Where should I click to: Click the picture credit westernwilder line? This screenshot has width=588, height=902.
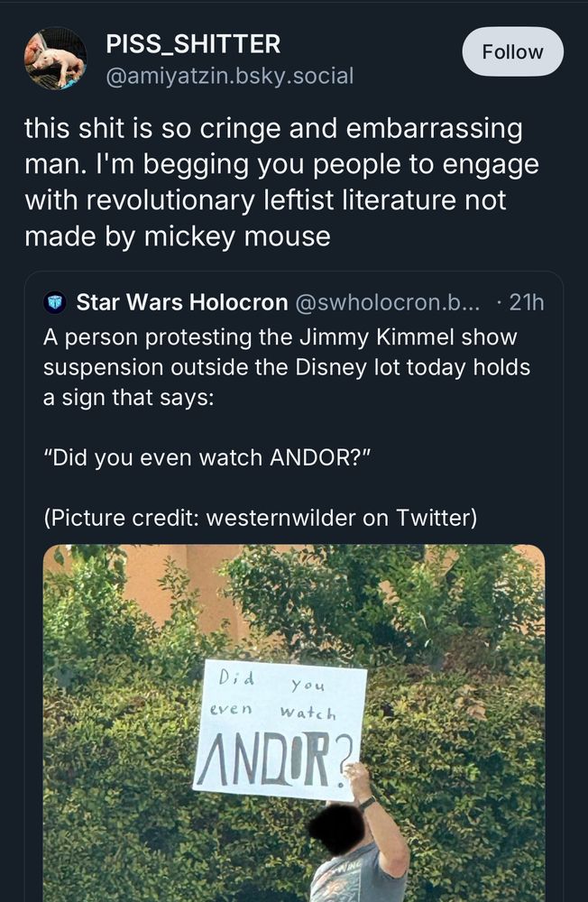[x=260, y=518]
